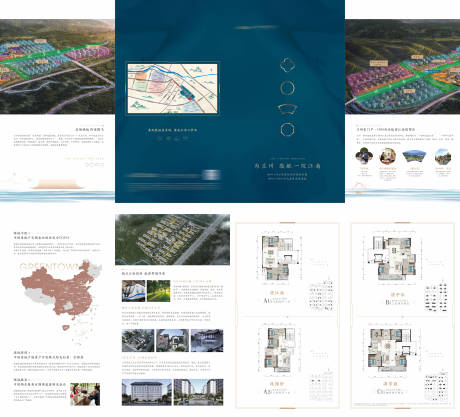Select the flower-shaped framed photo of people

tap(364, 156)
